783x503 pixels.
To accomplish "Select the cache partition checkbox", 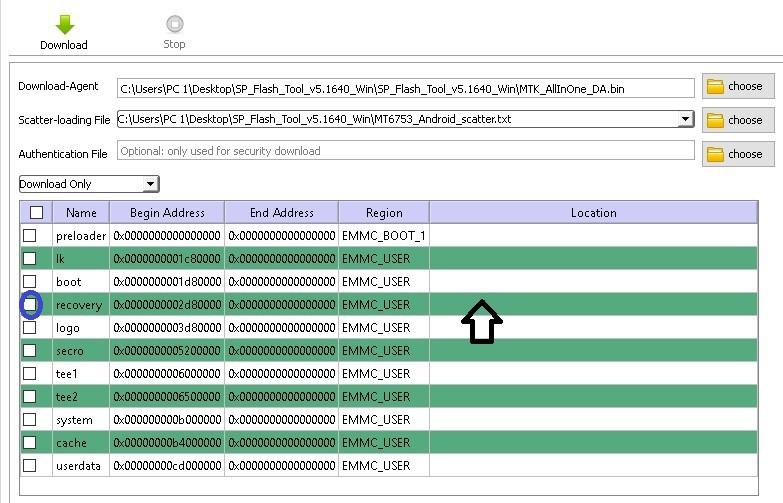I will pyautogui.click(x=30, y=442).
